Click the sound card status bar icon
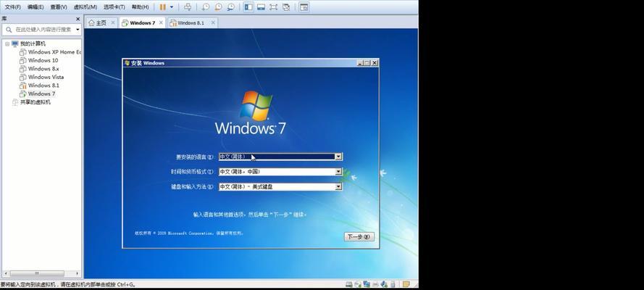 384,284
